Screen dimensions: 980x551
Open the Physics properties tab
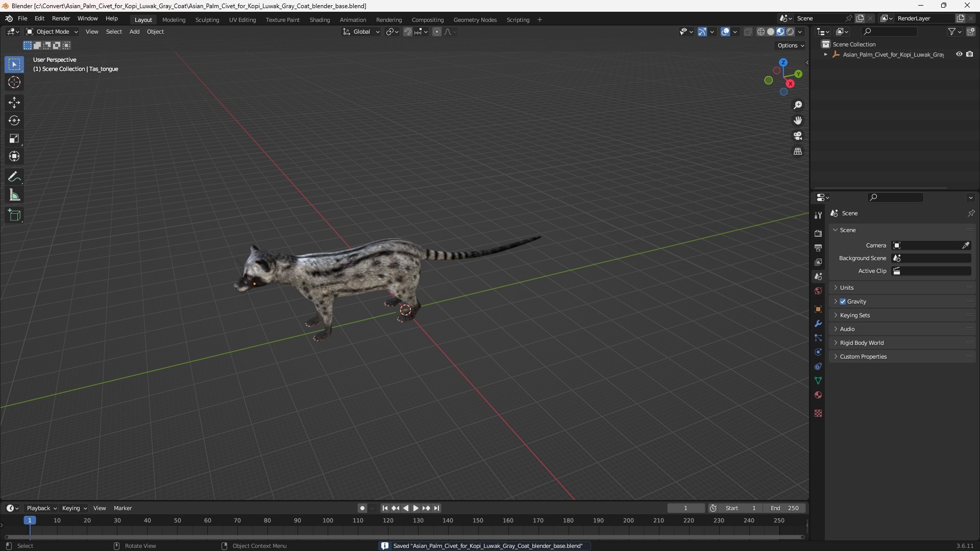pos(818,352)
